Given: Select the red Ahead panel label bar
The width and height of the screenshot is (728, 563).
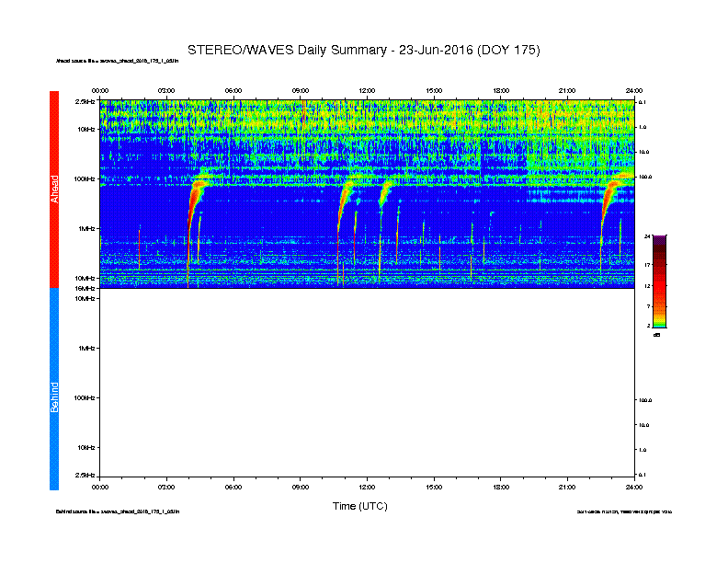Looking at the screenshot, I should pyautogui.click(x=54, y=190).
